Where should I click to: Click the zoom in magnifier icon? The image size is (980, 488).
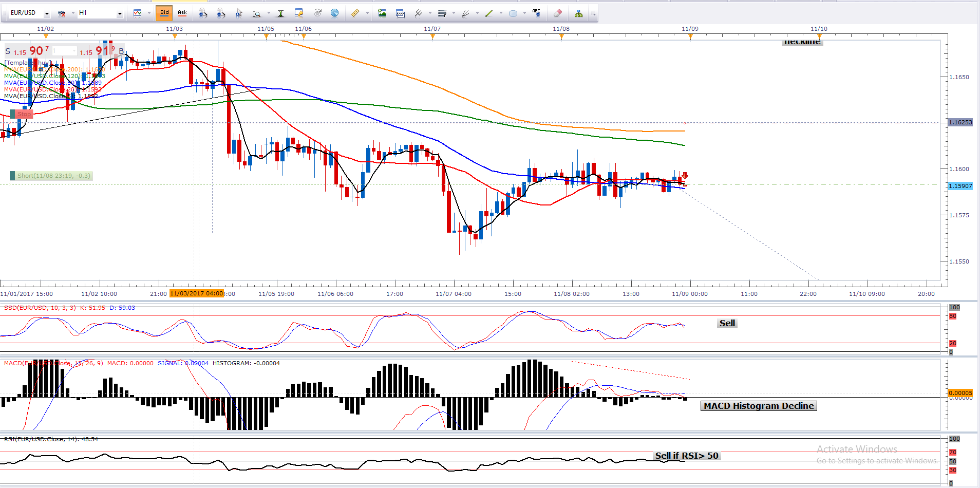[203, 13]
